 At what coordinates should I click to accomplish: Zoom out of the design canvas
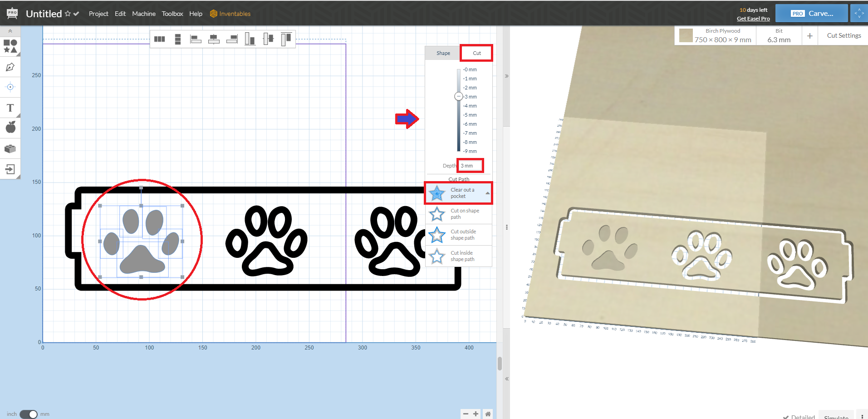(466, 414)
